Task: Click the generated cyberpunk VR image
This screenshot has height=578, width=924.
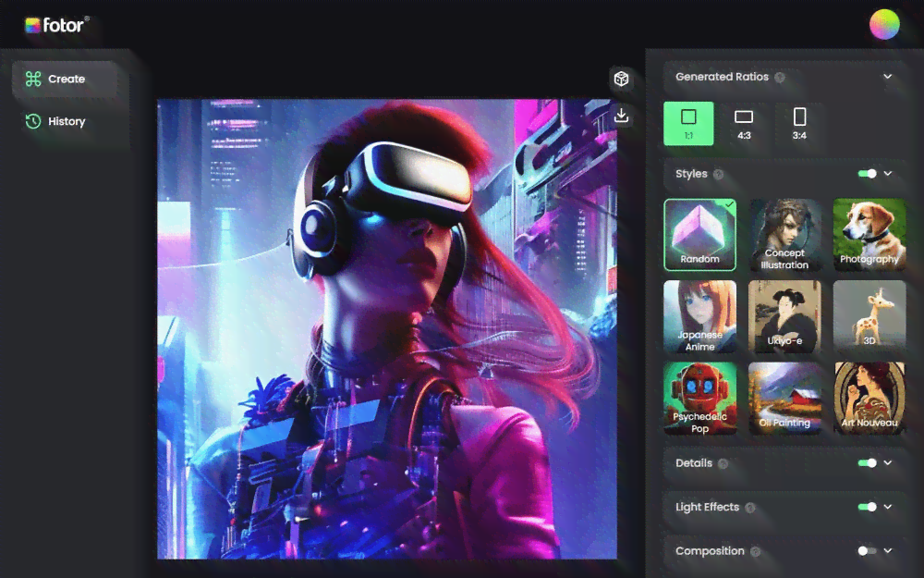Action: tap(387, 329)
